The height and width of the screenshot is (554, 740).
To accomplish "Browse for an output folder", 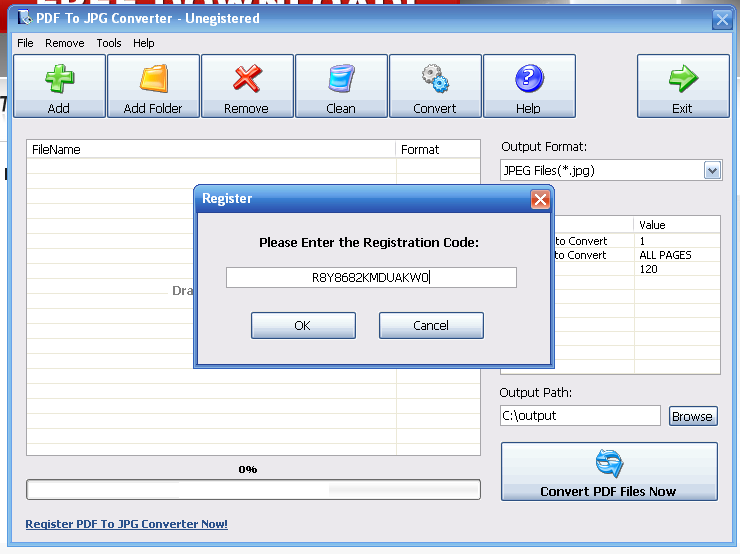I will point(693,416).
